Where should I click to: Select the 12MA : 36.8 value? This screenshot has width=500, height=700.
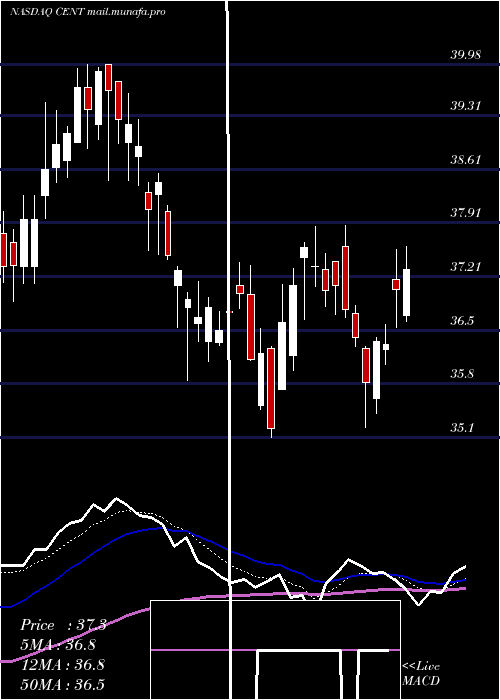[62, 664]
